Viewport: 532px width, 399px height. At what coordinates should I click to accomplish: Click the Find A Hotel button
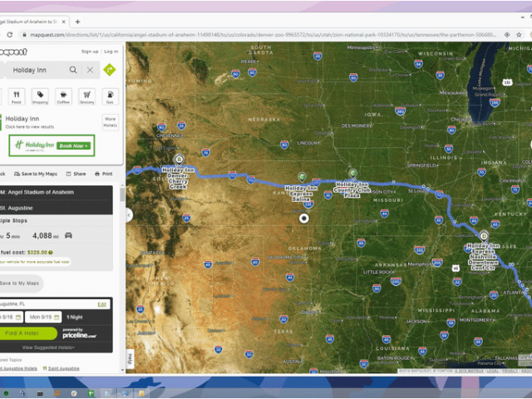27,333
